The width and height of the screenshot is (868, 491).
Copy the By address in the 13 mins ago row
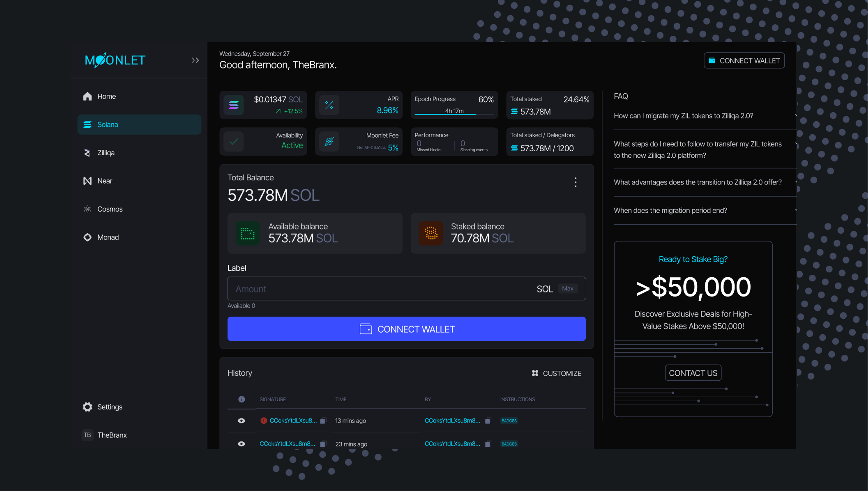point(488,421)
